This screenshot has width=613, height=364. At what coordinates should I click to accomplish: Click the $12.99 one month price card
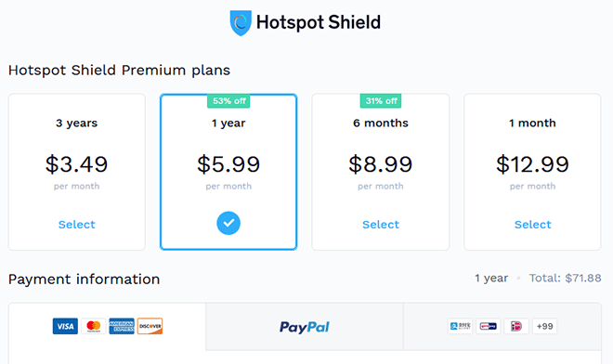pyautogui.click(x=532, y=172)
